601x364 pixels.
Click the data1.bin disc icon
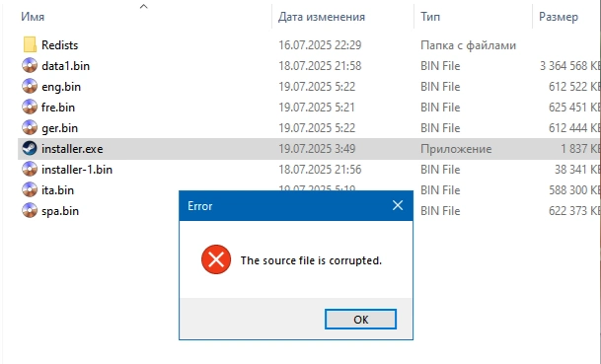[x=30, y=65]
